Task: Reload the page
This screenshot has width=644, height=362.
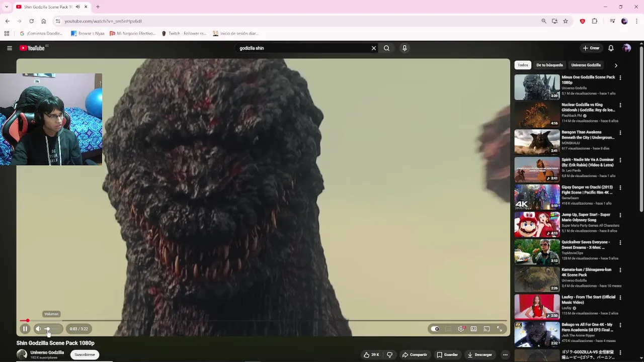Action: (x=31, y=21)
